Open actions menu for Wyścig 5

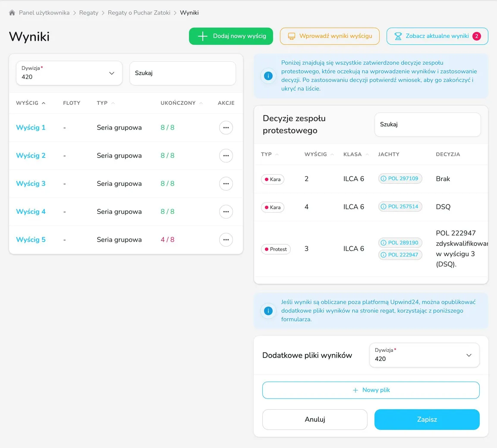coord(226,240)
